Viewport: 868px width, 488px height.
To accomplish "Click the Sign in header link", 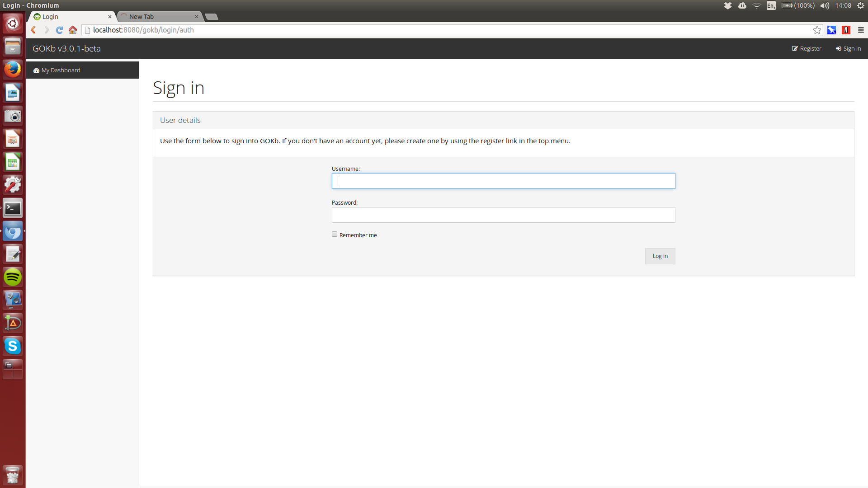I will [x=848, y=48].
